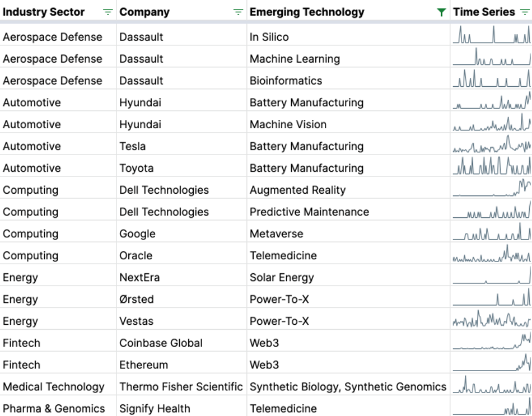Open the active Emerging Technology filter icon
Viewport: 532px width, 416px height.
(x=441, y=12)
